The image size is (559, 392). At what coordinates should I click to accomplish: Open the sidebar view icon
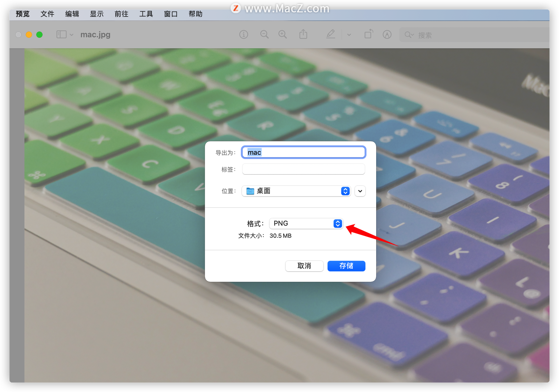click(61, 35)
